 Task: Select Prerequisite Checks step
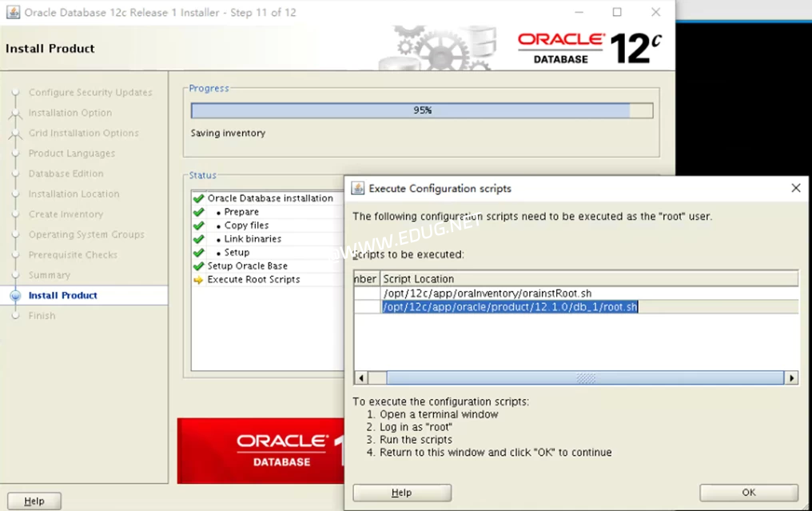tap(73, 255)
